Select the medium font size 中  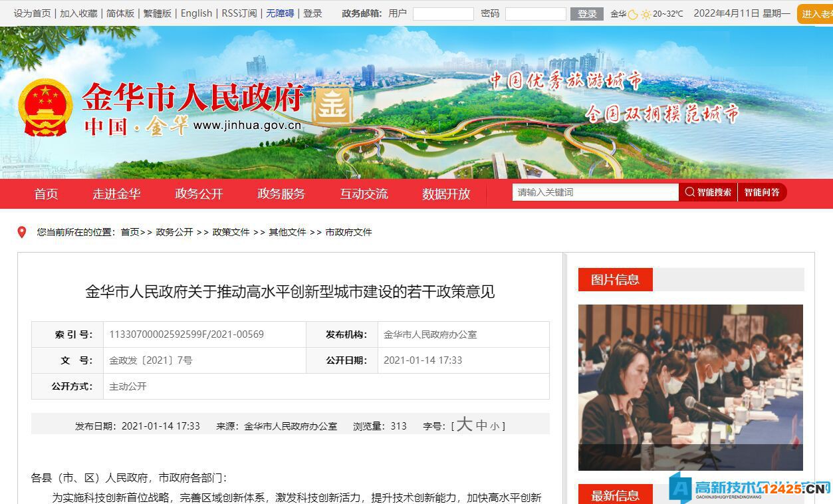click(481, 426)
